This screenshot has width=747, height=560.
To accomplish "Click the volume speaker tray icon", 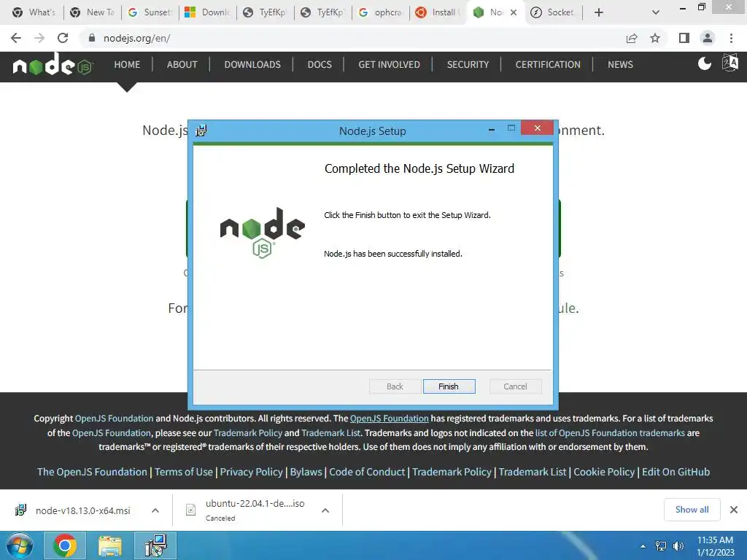I will point(678,546).
